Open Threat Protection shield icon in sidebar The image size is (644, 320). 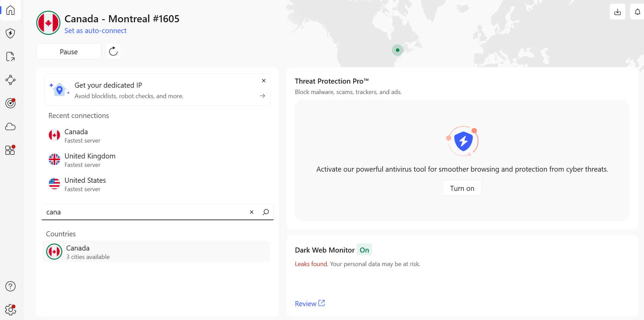coord(10,33)
